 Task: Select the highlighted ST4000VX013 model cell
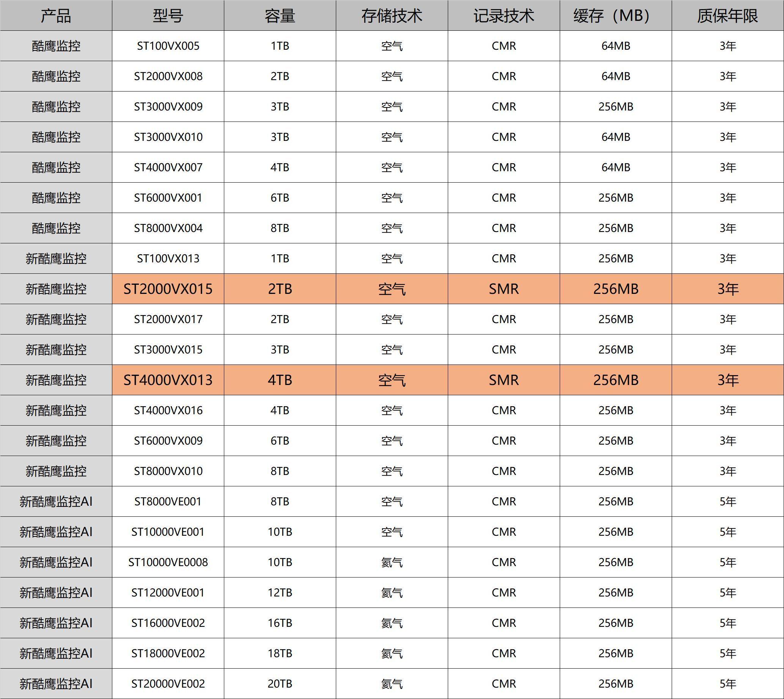pos(167,379)
